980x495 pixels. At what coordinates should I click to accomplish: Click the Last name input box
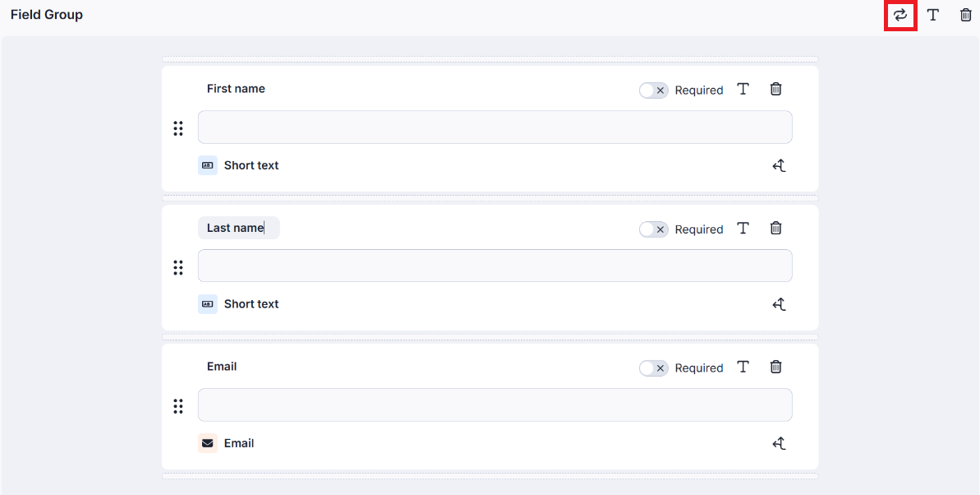(495, 266)
